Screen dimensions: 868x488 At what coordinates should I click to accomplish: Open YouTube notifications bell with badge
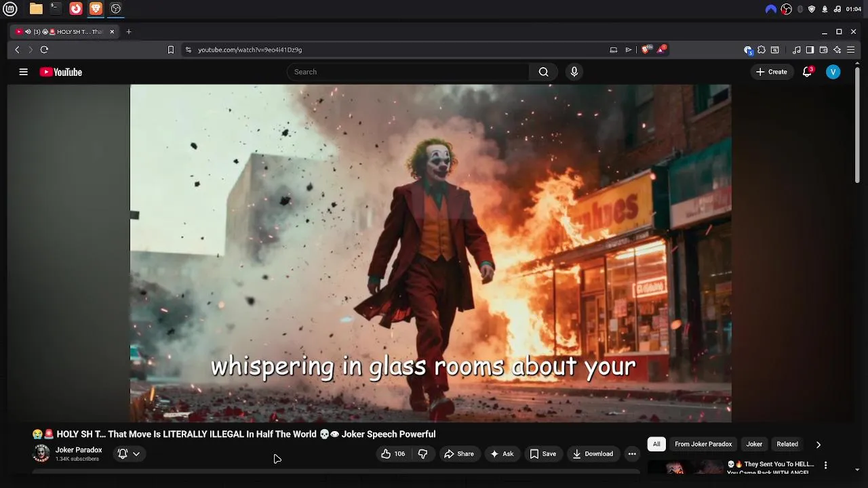click(807, 72)
